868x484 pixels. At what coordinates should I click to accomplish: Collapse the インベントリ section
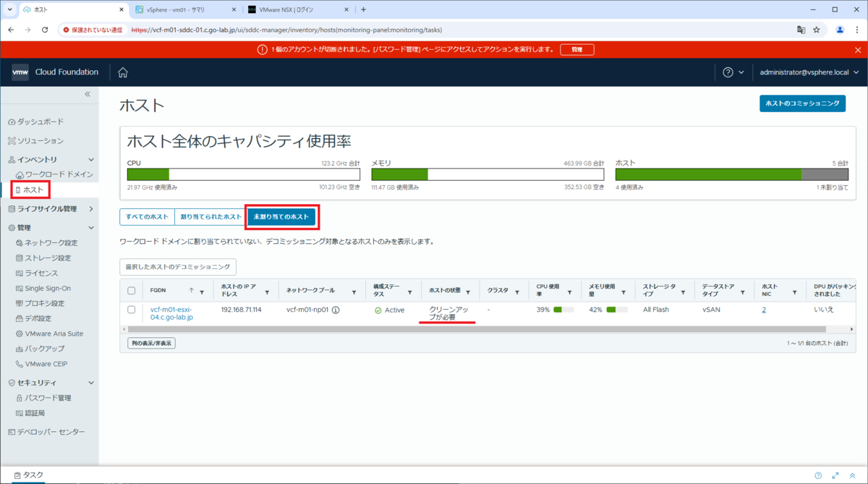click(x=91, y=159)
